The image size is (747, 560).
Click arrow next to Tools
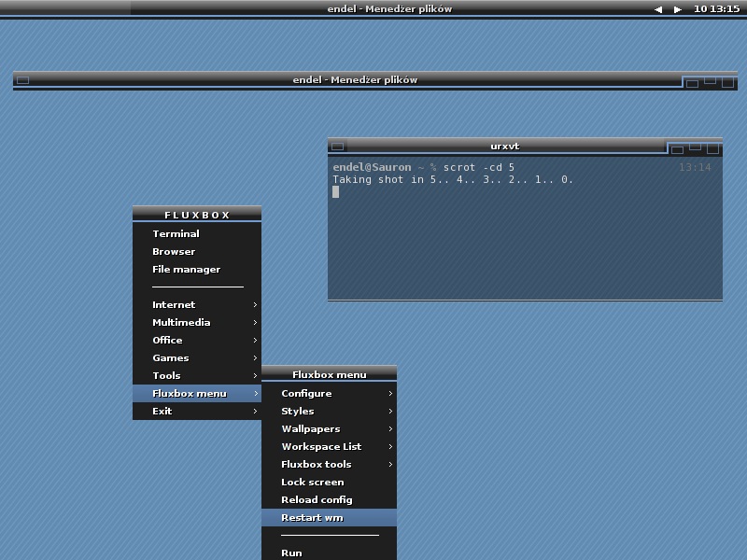[x=255, y=376]
